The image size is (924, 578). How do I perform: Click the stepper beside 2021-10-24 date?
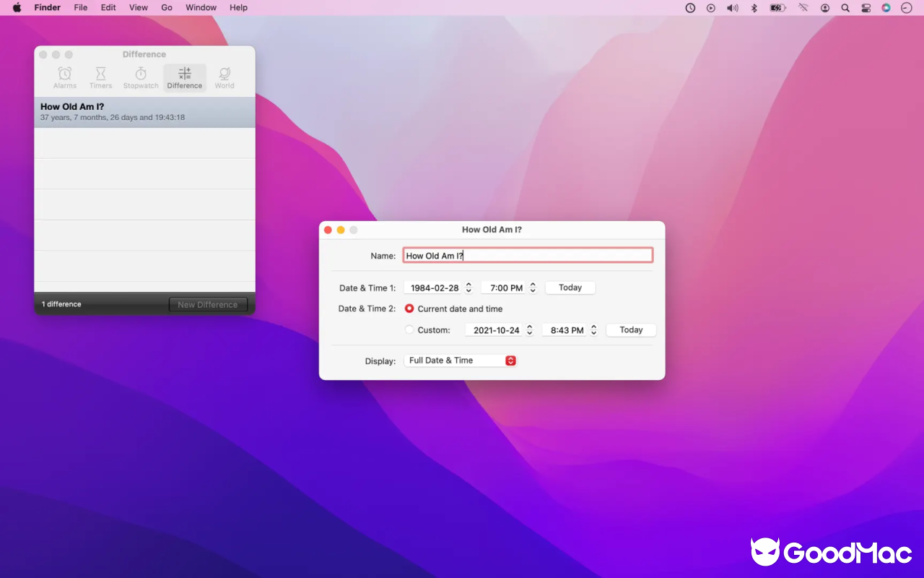[x=529, y=330]
